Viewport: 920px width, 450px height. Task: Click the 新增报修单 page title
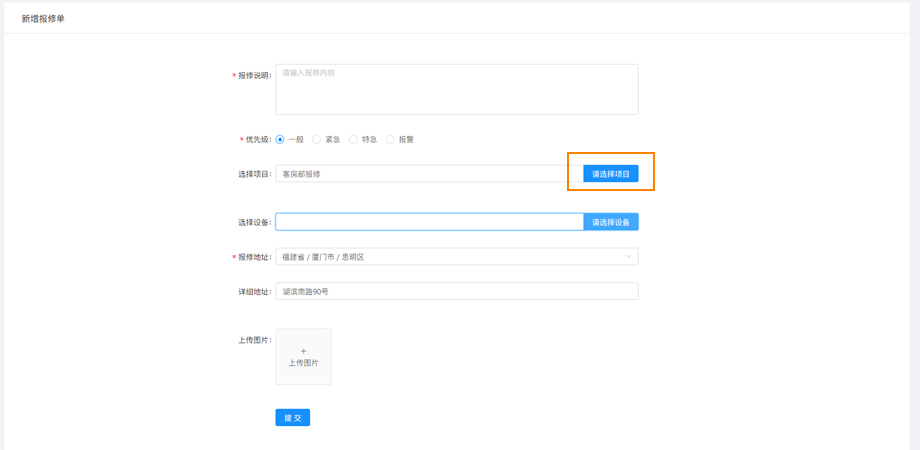pyautogui.click(x=43, y=19)
